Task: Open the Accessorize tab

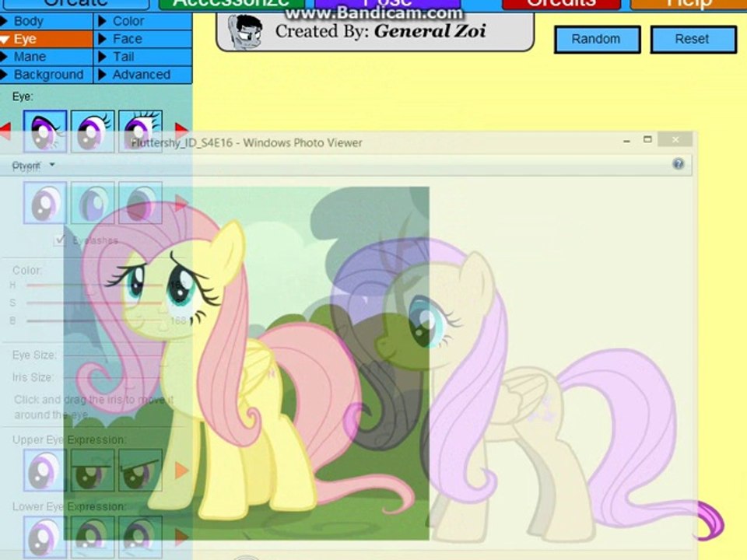Action: point(231,5)
